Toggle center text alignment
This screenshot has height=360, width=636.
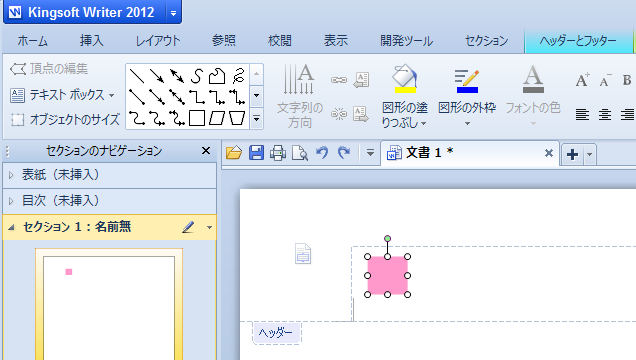(x=605, y=115)
